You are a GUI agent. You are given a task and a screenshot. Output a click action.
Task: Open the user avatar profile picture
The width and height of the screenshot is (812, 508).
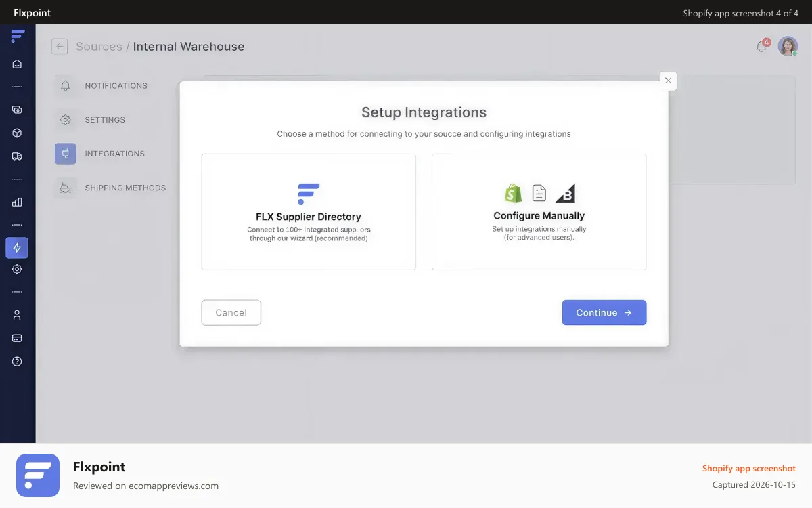click(788, 46)
